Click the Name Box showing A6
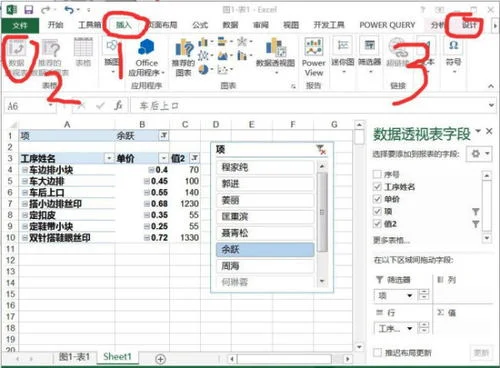This screenshot has height=368, width=500. click(29, 106)
